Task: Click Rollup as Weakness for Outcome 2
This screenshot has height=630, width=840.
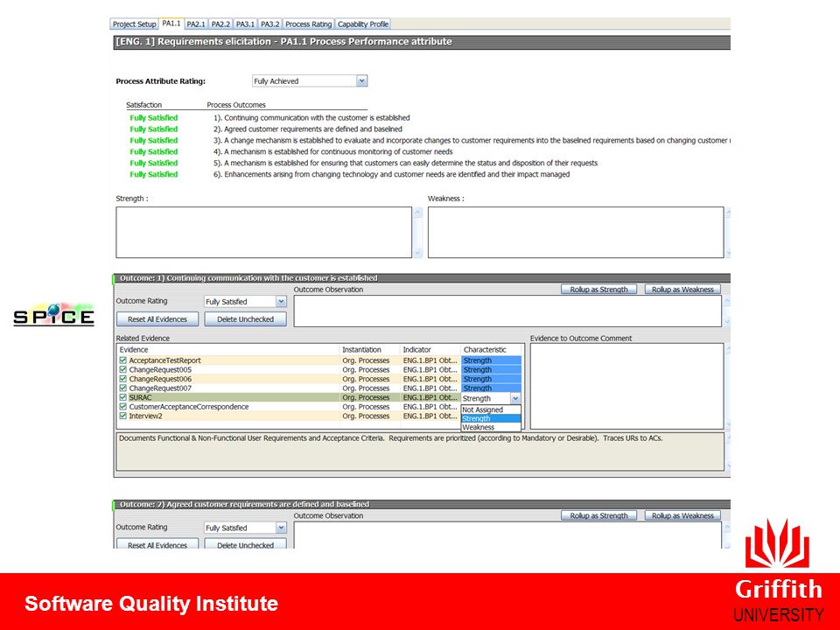Action: 682,515
